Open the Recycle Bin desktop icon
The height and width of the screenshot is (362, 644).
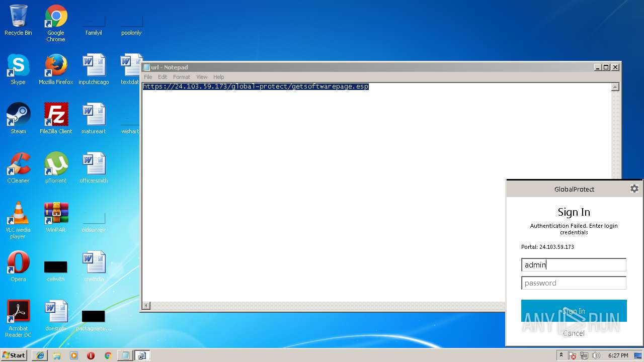(x=18, y=20)
